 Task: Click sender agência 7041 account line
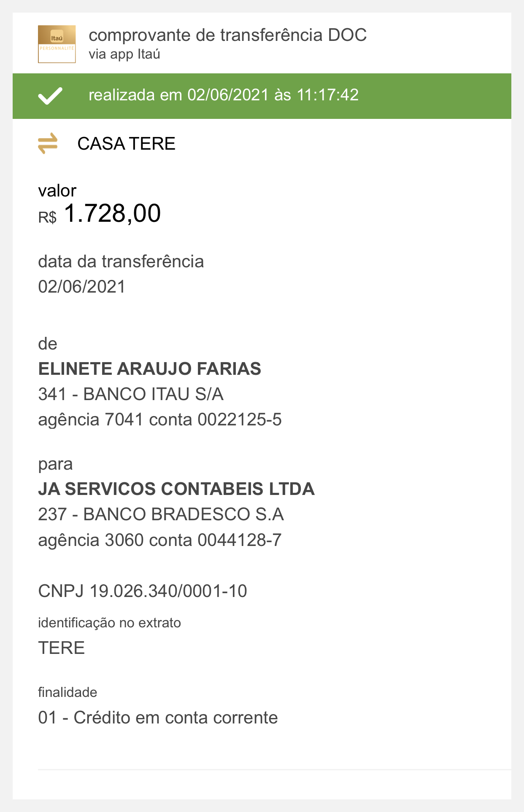coord(160,420)
